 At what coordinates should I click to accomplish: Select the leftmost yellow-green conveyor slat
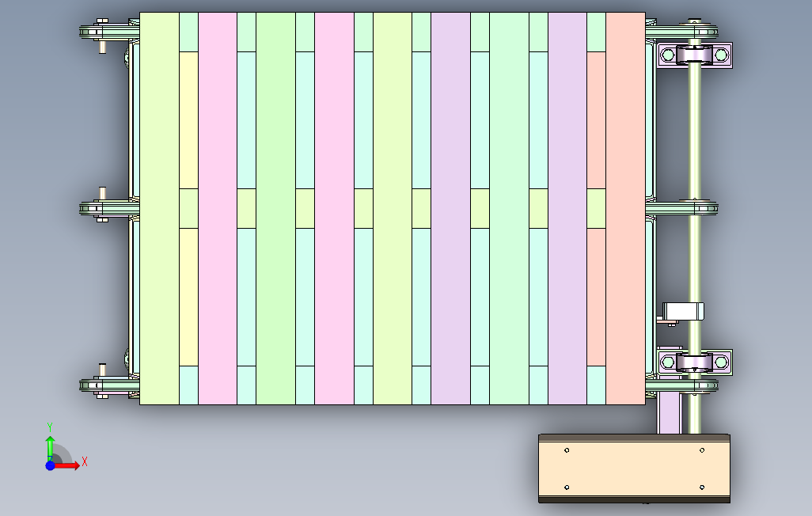(x=160, y=208)
